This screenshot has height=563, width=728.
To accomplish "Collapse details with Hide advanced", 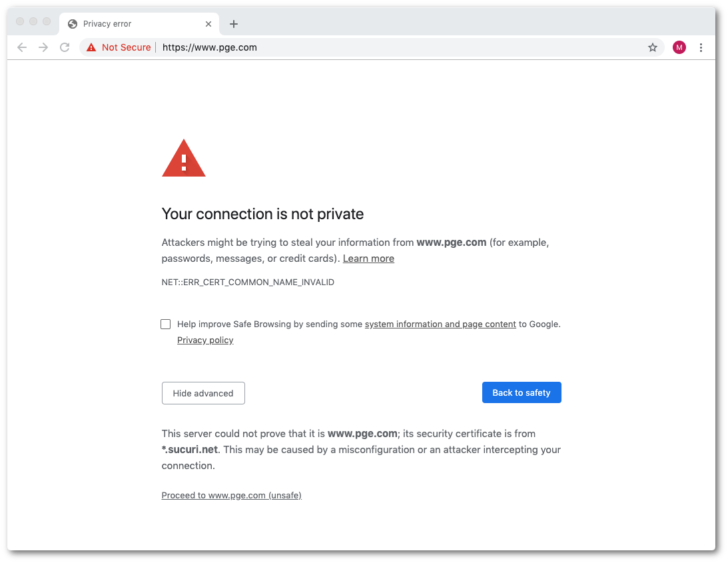I will click(x=203, y=393).
